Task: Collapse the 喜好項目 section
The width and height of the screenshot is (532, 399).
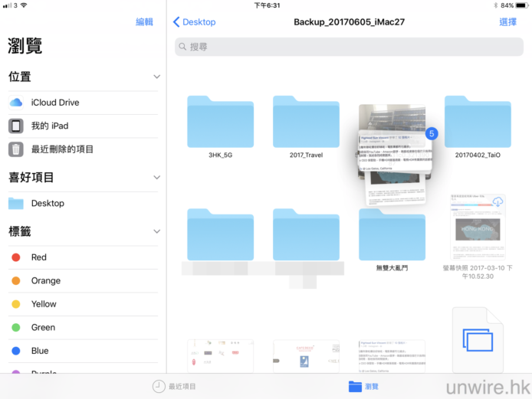Action: 156,178
